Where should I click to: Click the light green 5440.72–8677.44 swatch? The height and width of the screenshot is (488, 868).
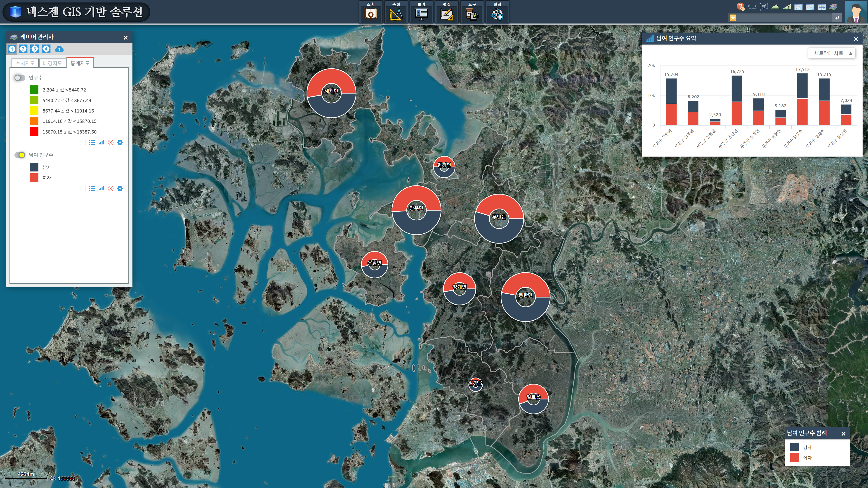34,100
